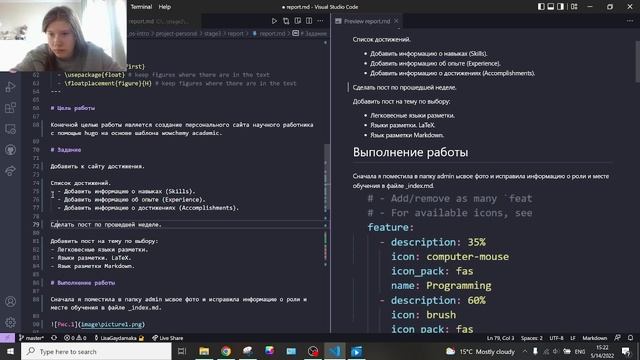640x360 pixels.
Task: Click Ln 79, Col 3 cursor position
Action: [x=500, y=338]
